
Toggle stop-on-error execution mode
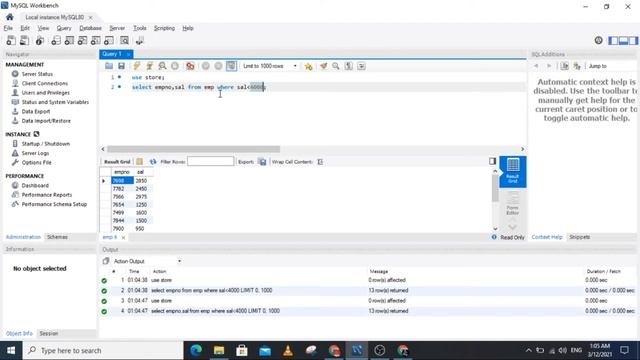point(190,66)
